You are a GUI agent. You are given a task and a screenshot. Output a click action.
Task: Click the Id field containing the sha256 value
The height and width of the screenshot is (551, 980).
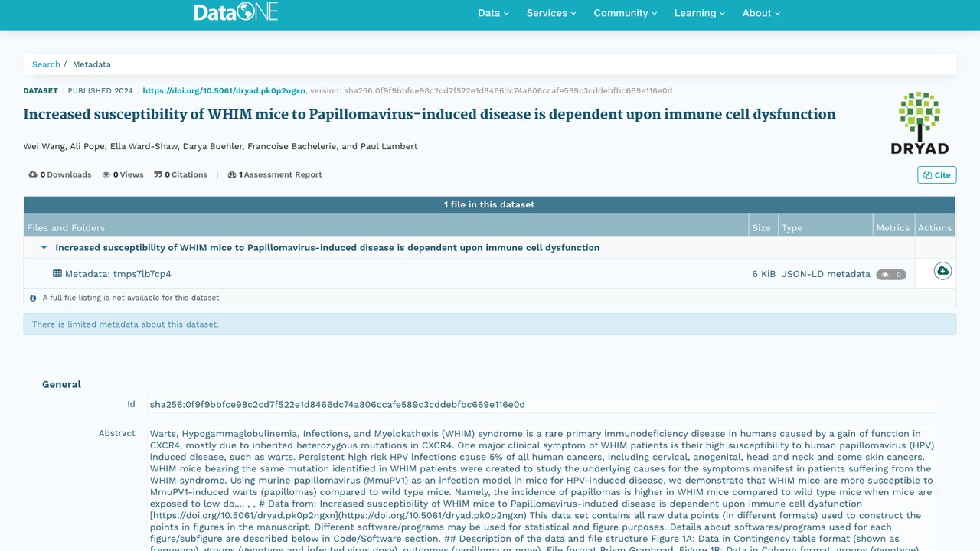tap(543, 405)
